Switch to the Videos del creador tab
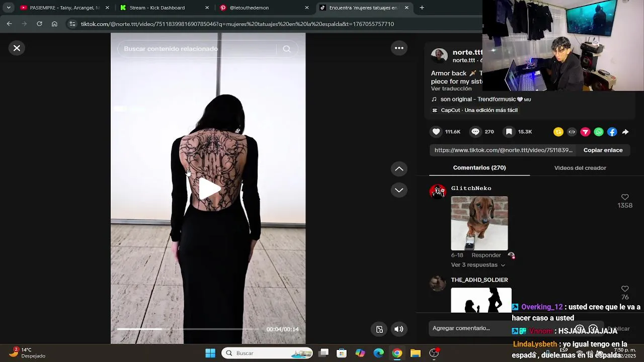This screenshot has width=644, height=362. 580,168
